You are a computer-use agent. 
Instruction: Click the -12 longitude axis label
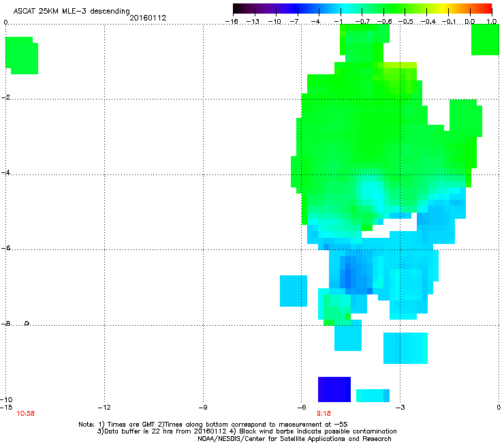pos(104,408)
